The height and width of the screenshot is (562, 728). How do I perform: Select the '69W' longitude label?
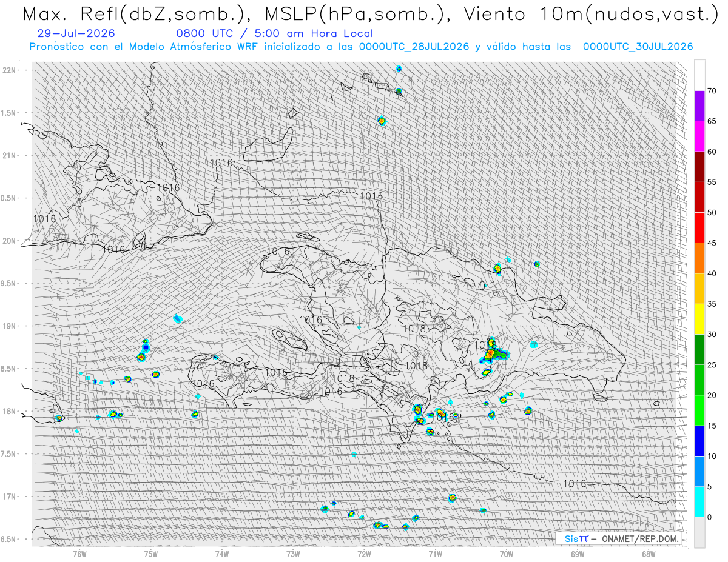(578, 553)
